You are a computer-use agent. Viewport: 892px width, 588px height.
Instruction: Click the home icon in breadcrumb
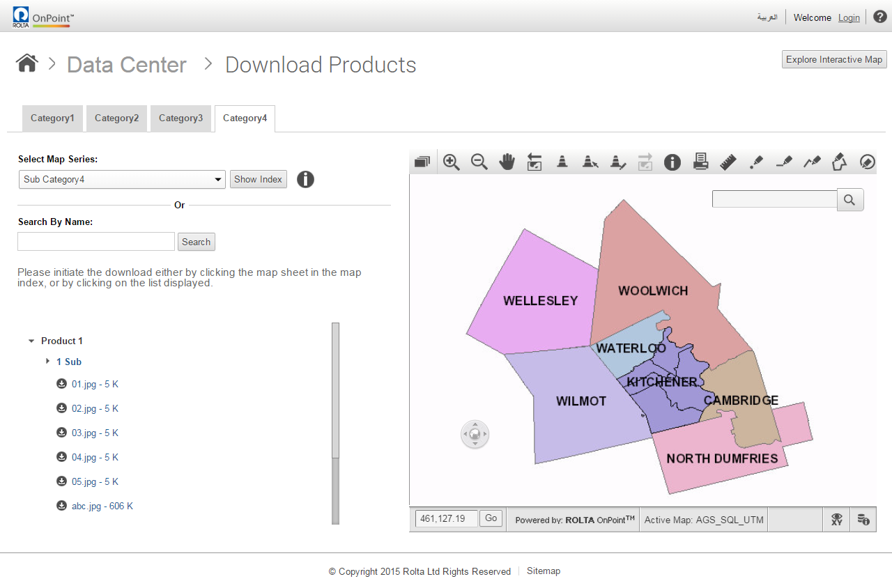coord(27,63)
